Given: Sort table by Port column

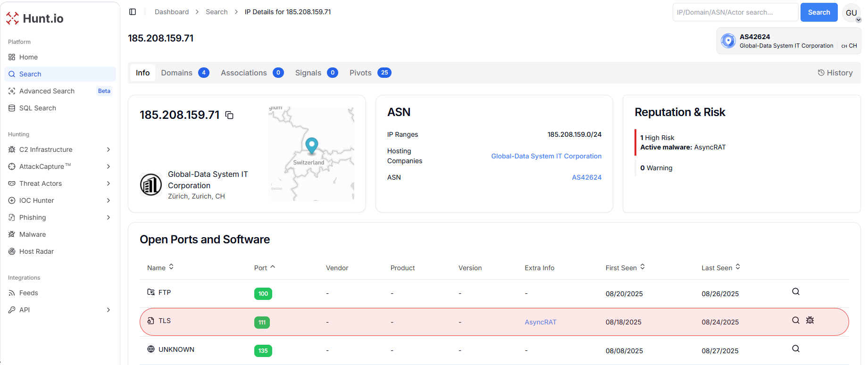Looking at the screenshot, I should pos(264,267).
